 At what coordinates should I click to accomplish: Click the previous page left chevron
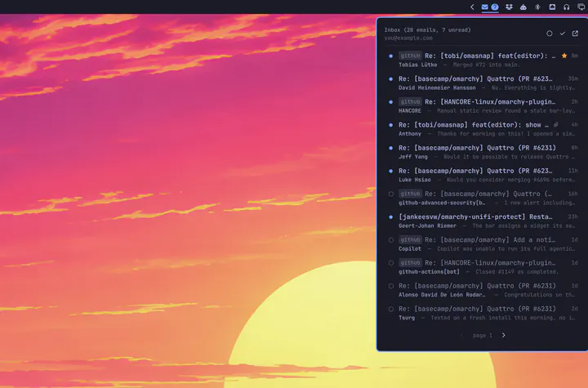click(462, 335)
